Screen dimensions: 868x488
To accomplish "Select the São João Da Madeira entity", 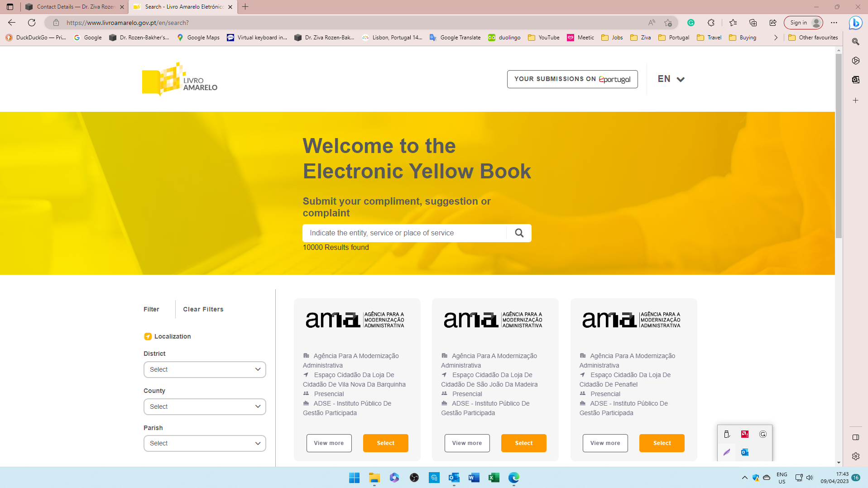I will [523, 443].
